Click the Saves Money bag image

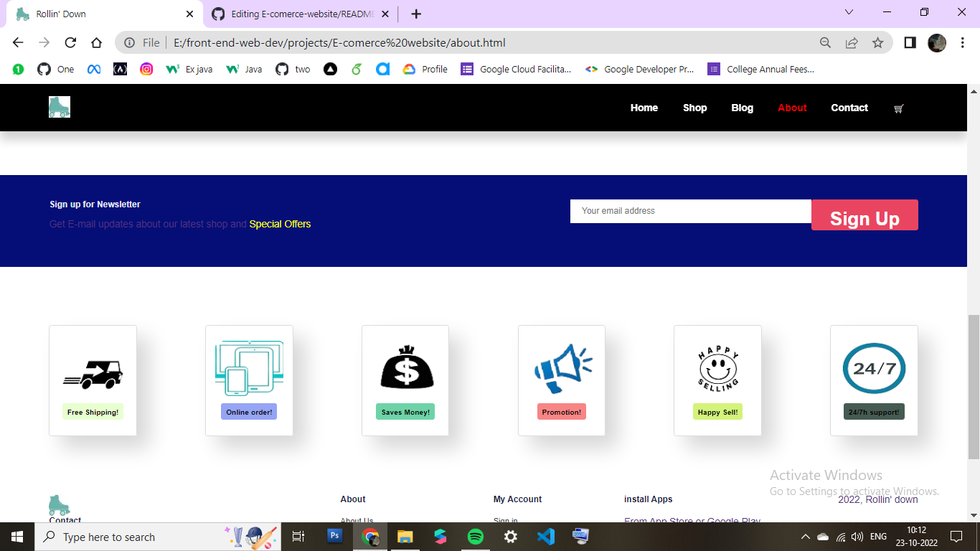click(405, 367)
